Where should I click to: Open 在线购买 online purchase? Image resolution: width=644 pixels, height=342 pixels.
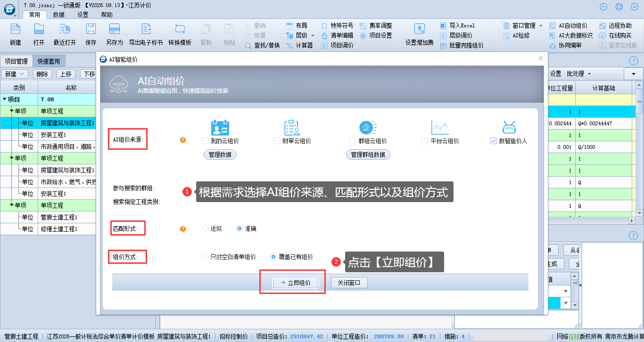[615, 35]
